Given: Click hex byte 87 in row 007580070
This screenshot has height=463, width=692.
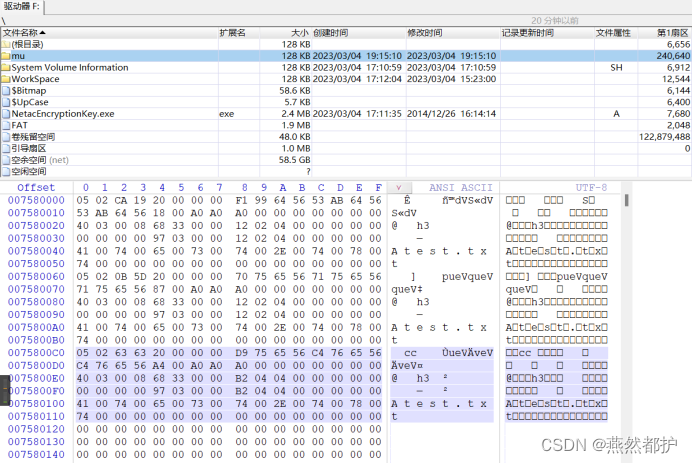Looking at the screenshot, I should [x=159, y=290].
